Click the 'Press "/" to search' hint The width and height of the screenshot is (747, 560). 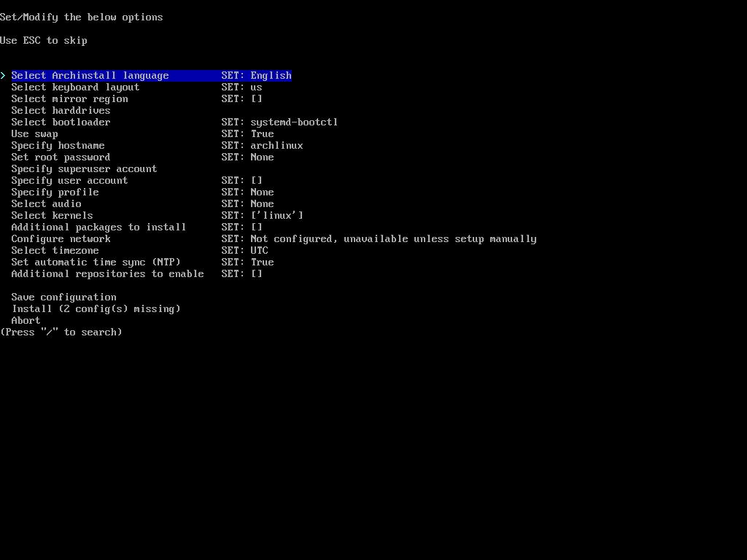coord(61,332)
